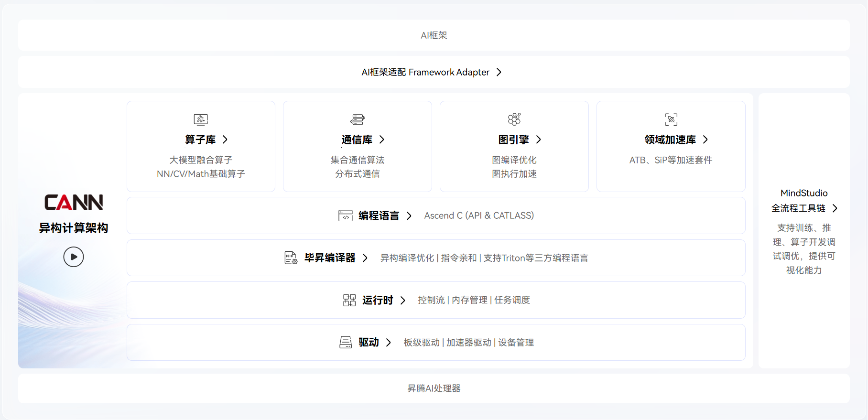Click the ATB、SiP等加速套件 text
Viewport: 868px width, 420px height.
point(671,160)
